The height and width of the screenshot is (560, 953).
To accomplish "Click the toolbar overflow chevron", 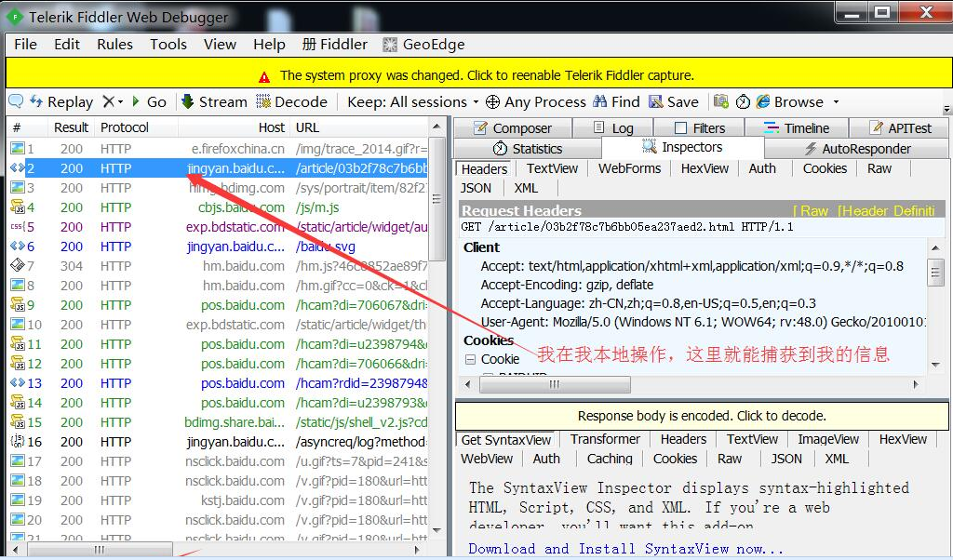I will coord(946,109).
